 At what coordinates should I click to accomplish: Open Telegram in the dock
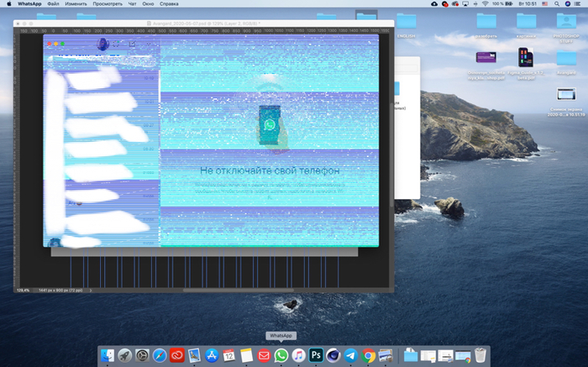coord(350,355)
